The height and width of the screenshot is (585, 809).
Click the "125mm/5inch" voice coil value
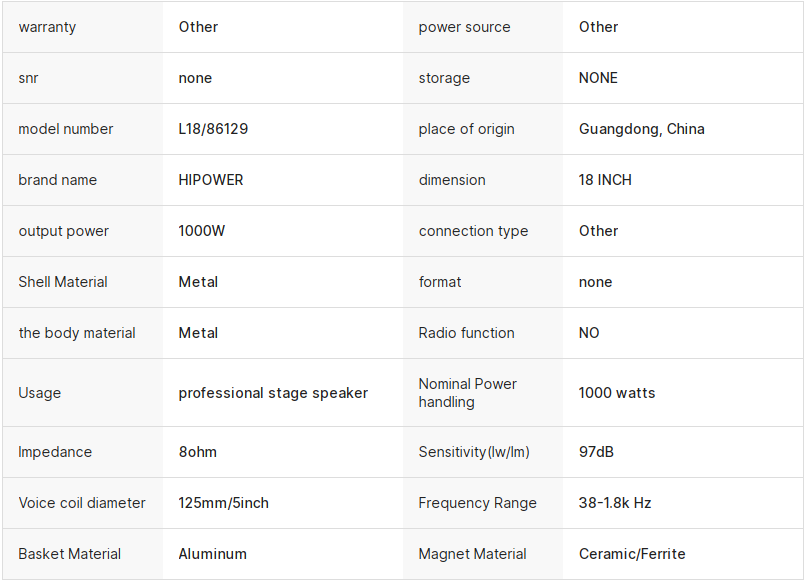224,503
